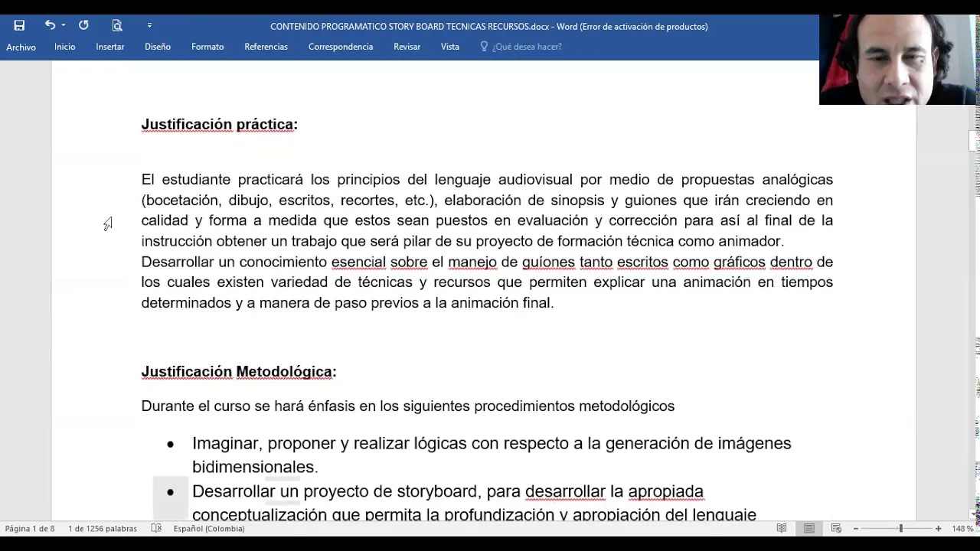Click the '1 de 1256 palabras' word count
980x551 pixels.
tap(103, 529)
